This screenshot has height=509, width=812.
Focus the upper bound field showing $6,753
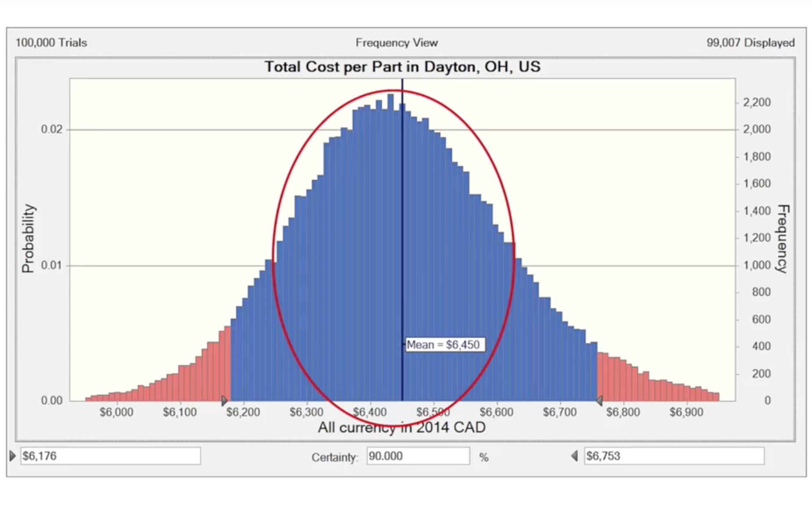(673, 456)
